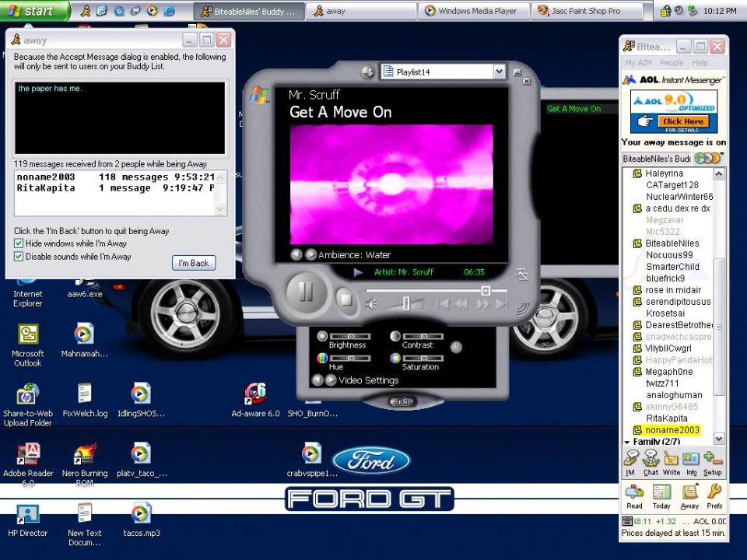The height and width of the screenshot is (560, 747).
Task: Reset video settings with round button
Action: point(456,347)
